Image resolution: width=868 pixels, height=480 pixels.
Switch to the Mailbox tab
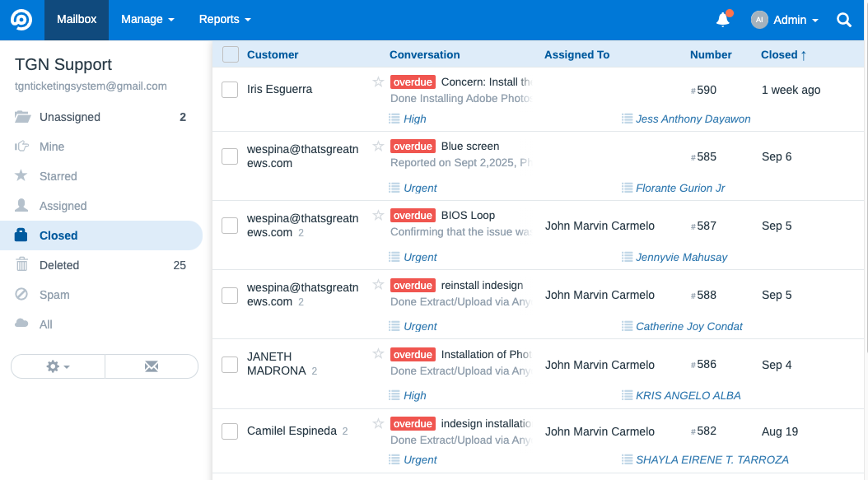pyautogui.click(x=76, y=19)
